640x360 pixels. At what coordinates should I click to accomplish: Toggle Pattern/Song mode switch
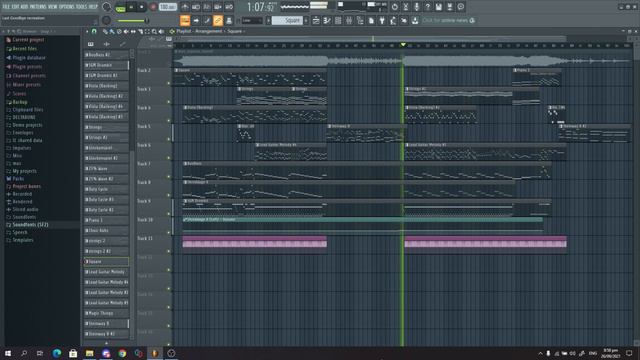coord(120,7)
